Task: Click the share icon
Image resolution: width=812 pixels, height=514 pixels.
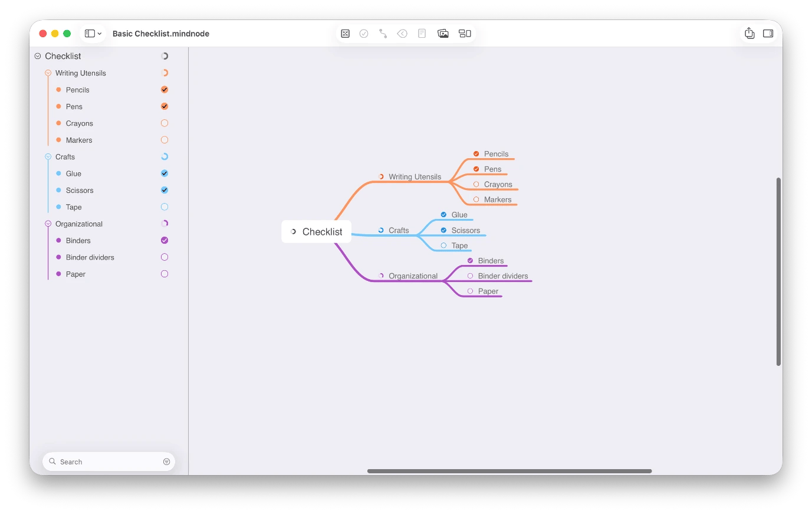Action: [x=749, y=33]
